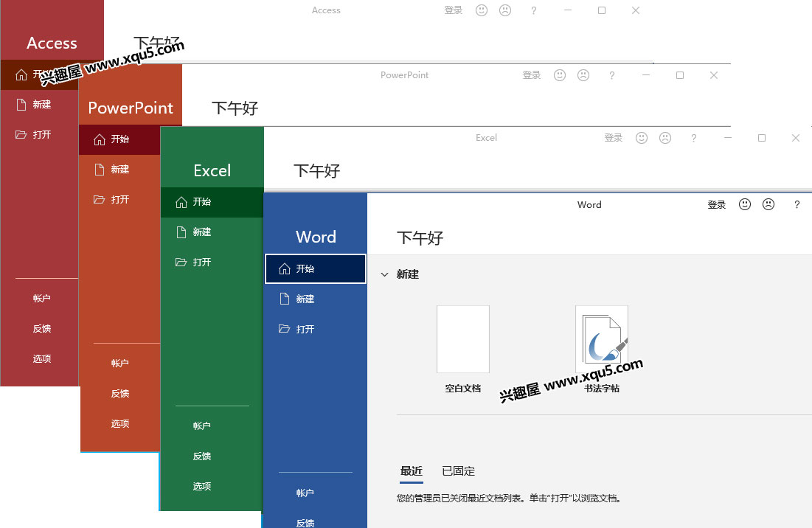812x528 pixels.
Task: Click 新建 (New) in the PowerPoint sidebar
Action: tap(119, 170)
